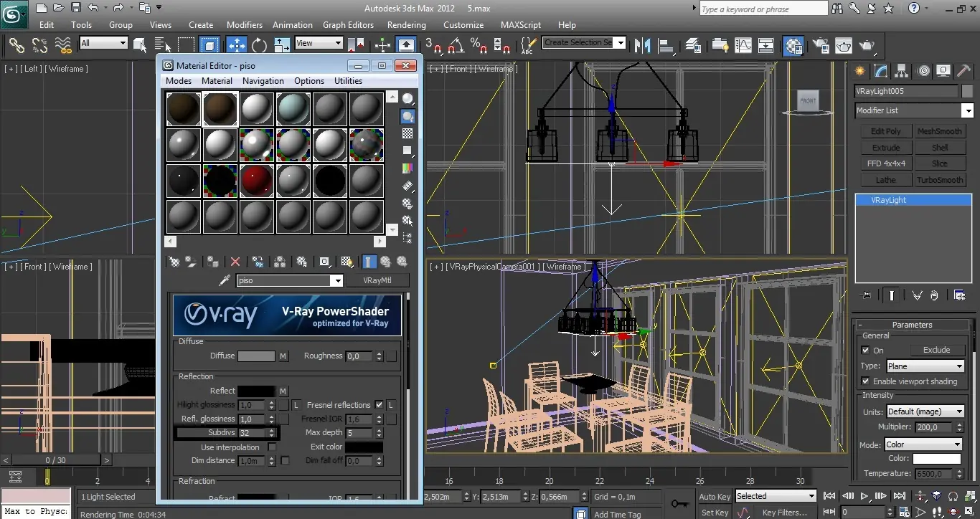Open the Material Editor toolbar button
The image size is (980, 519).
coord(793,45)
